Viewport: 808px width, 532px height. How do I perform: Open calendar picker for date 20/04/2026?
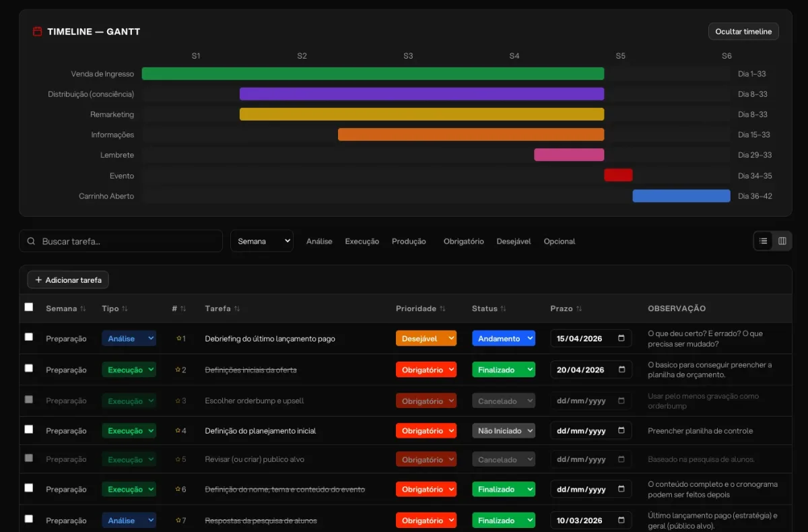click(621, 370)
